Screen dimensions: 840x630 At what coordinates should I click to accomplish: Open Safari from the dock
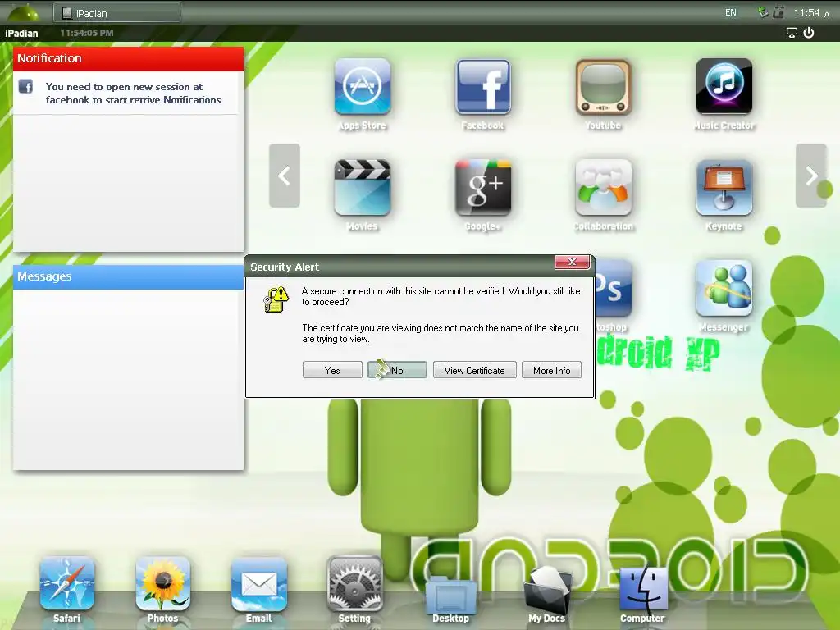pos(67,583)
